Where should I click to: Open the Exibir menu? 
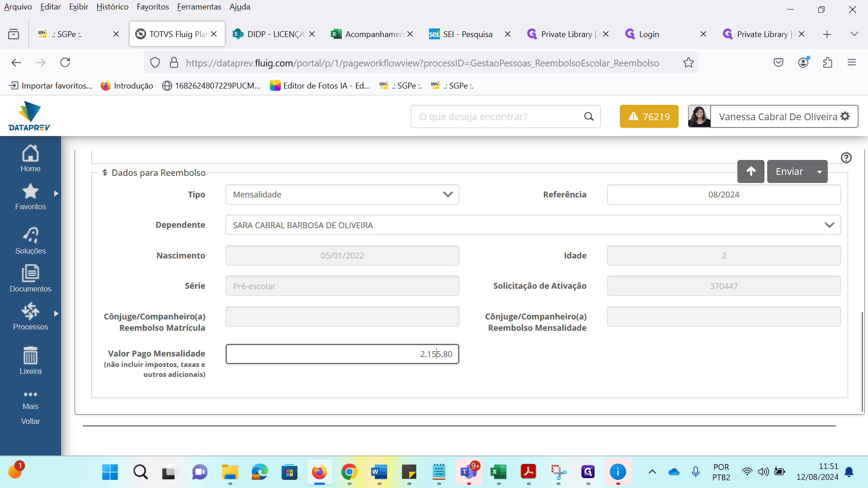click(79, 7)
